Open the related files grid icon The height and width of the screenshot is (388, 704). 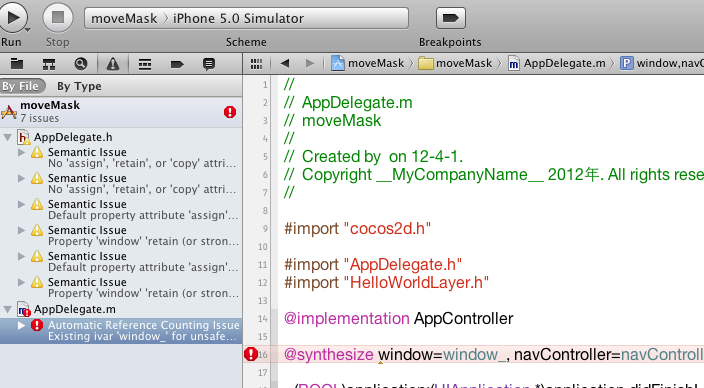[x=256, y=64]
